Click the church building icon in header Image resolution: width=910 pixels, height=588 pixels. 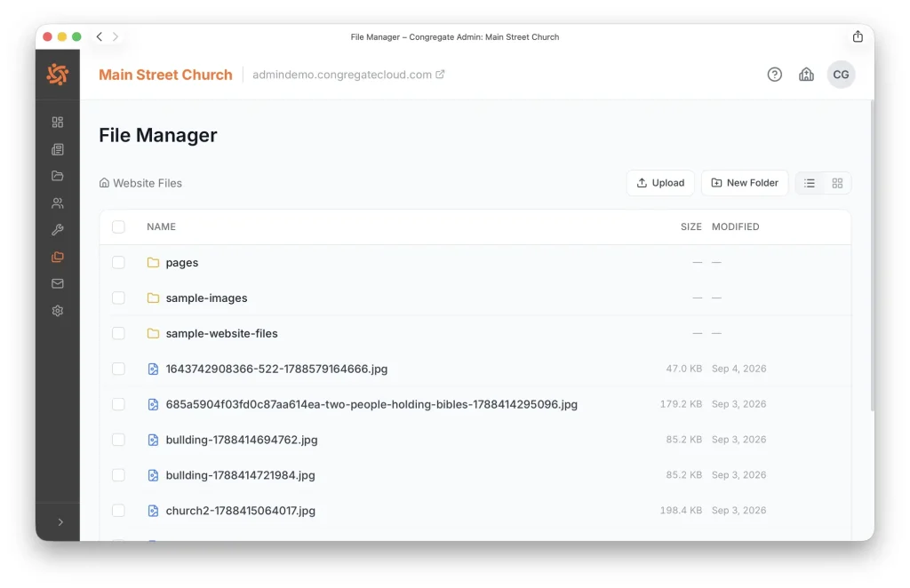pos(806,75)
